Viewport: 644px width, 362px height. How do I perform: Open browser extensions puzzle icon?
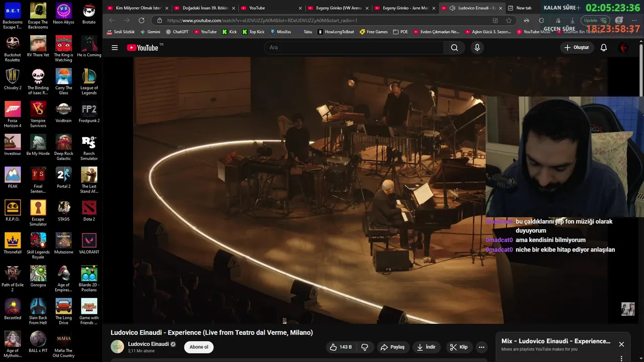pyautogui.click(x=541, y=21)
